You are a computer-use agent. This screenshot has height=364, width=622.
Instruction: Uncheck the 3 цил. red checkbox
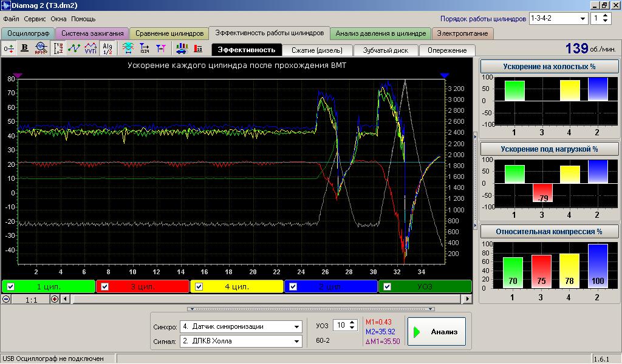(x=104, y=287)
